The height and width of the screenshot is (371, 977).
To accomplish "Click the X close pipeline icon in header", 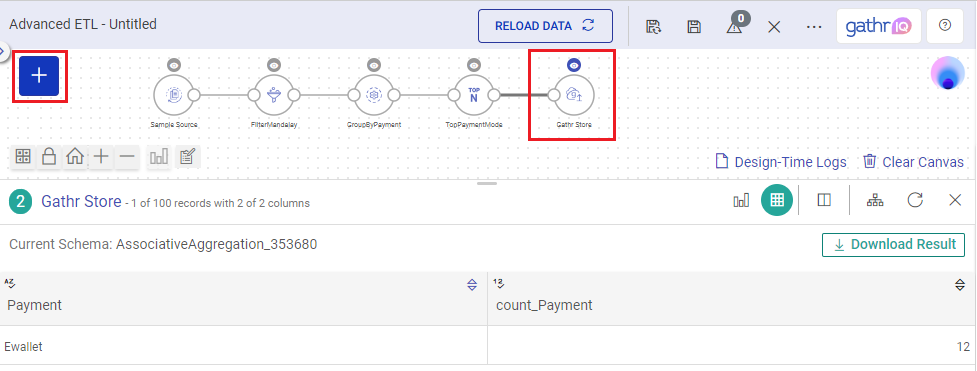I will 774,27.
